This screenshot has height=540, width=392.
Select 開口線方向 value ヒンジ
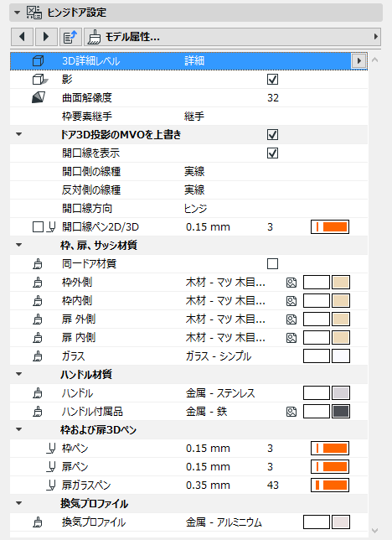(x=196, y=209)
